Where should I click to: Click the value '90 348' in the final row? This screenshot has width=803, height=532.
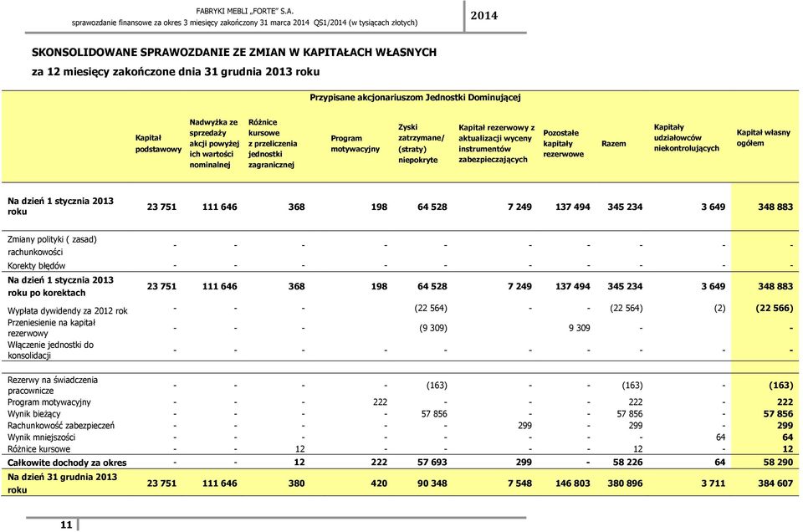point(432,483)
